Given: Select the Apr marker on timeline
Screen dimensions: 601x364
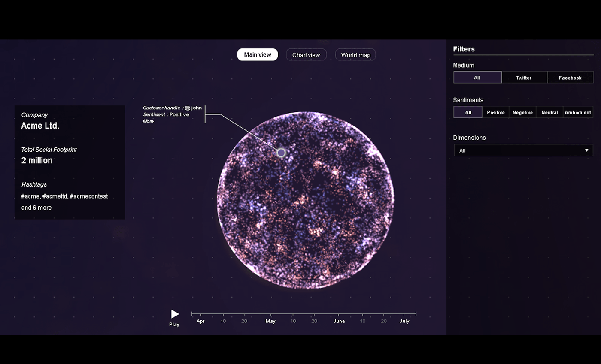Looking at the screenshot, I should pos(200,321).
